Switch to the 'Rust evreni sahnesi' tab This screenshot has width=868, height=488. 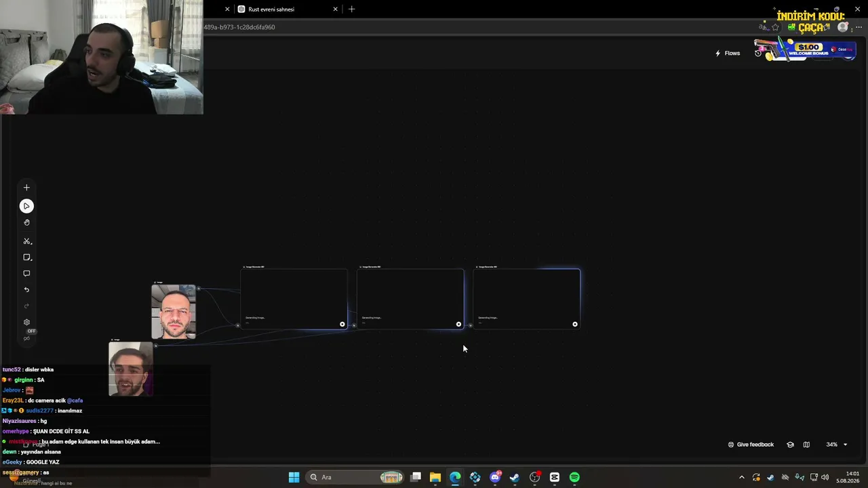288,9
